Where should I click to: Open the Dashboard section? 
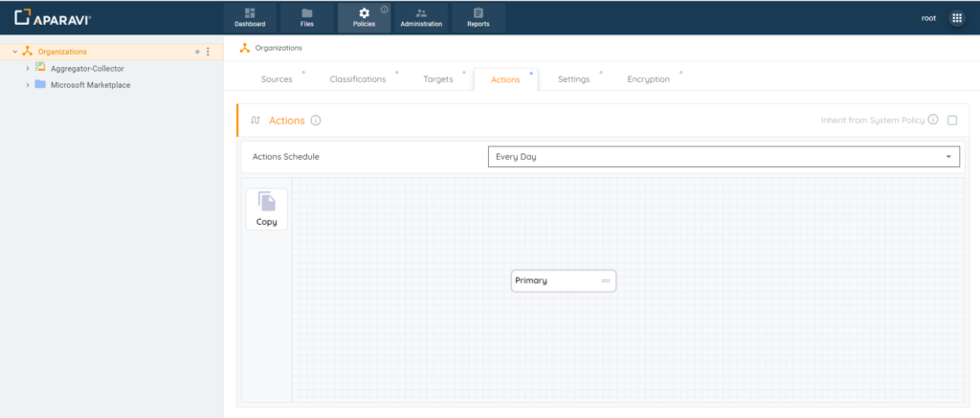point(250,18)
